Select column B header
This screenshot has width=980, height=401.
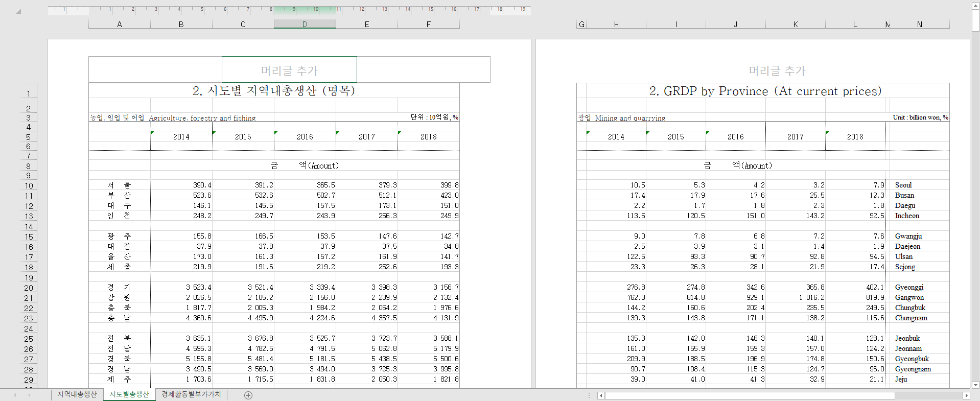(x=181, y=24)
